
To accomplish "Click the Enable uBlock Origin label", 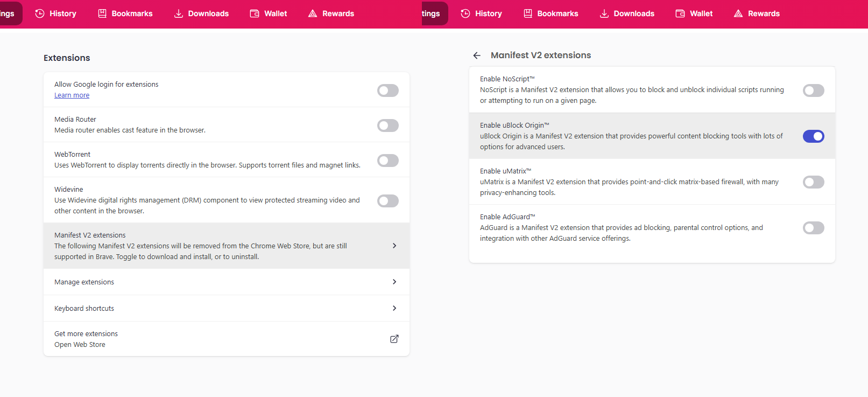I will (x=514, y=126).
